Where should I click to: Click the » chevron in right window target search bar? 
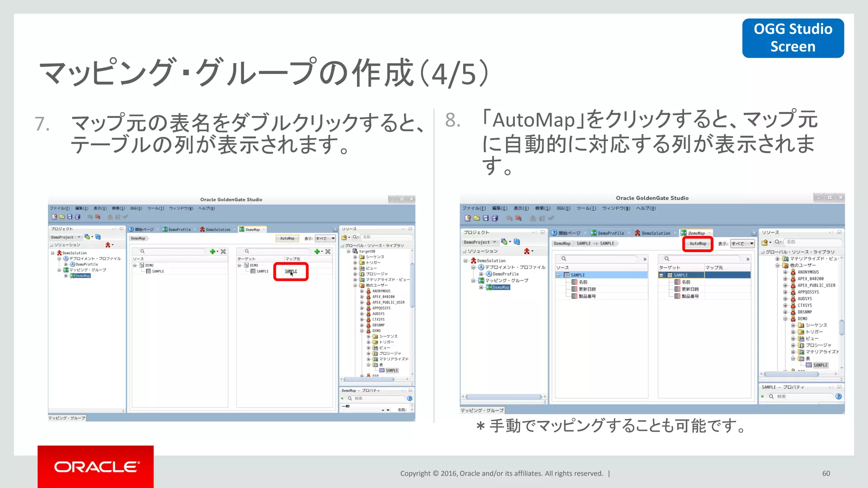tap(748, 259)
